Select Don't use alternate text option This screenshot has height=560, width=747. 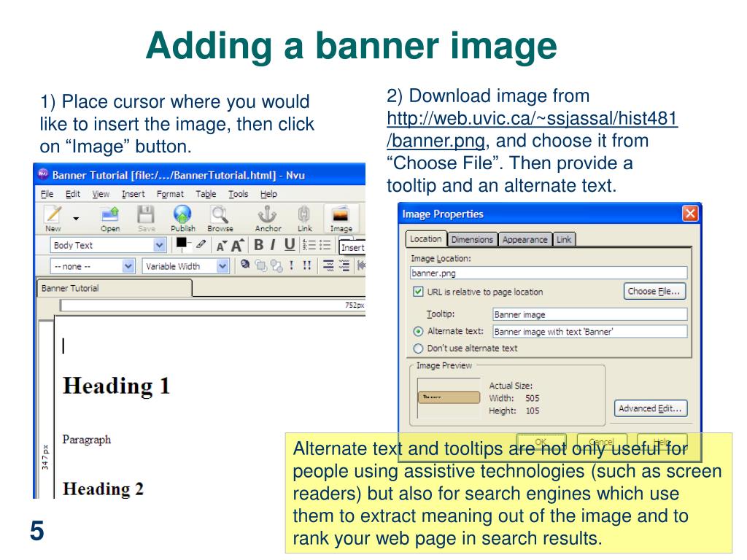pos(418,349)
